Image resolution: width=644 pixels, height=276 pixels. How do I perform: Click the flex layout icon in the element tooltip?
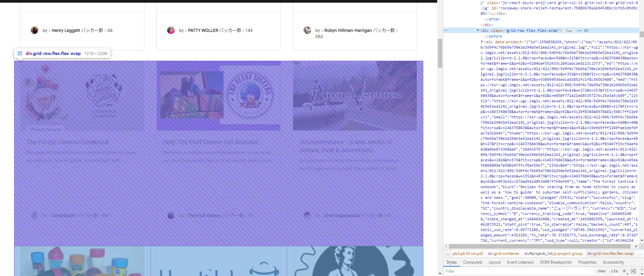tap(20, 53)
